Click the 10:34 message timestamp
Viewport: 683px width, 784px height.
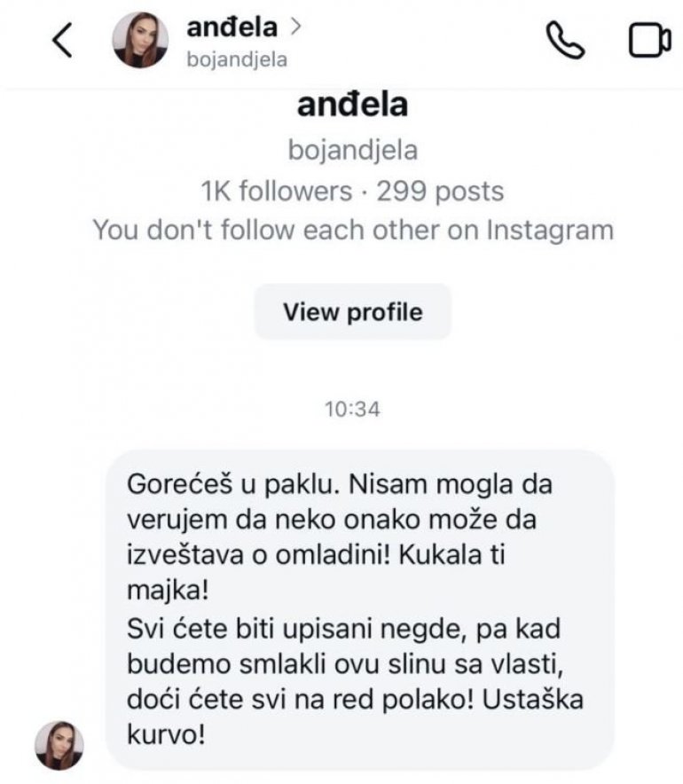click(x=352, y=409)
